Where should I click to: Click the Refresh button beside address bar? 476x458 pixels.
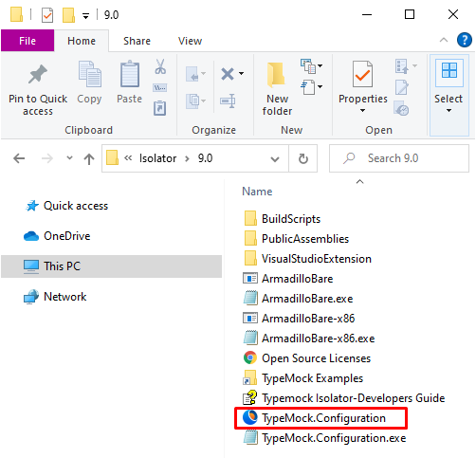click(303, 158)
